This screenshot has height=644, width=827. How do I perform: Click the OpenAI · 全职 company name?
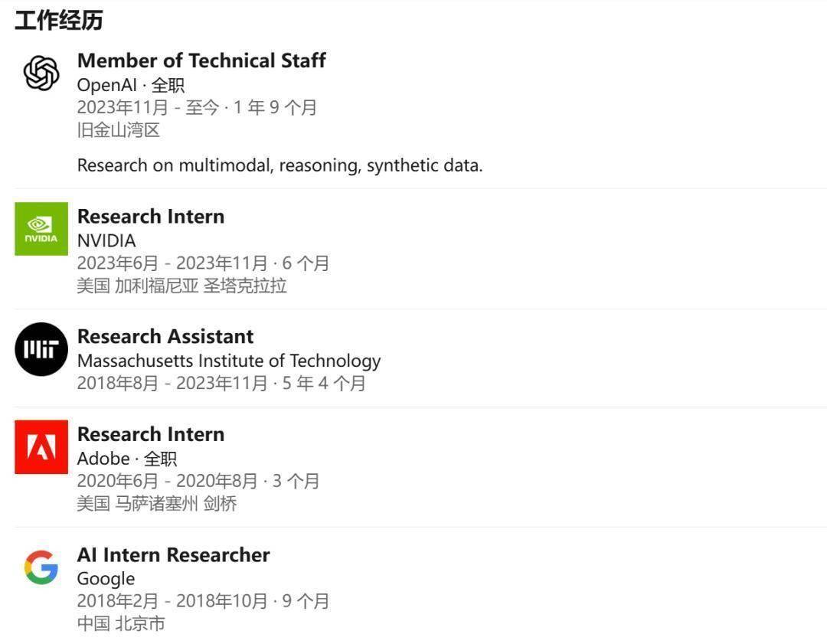pyautogui.click(x=131, y=84)
